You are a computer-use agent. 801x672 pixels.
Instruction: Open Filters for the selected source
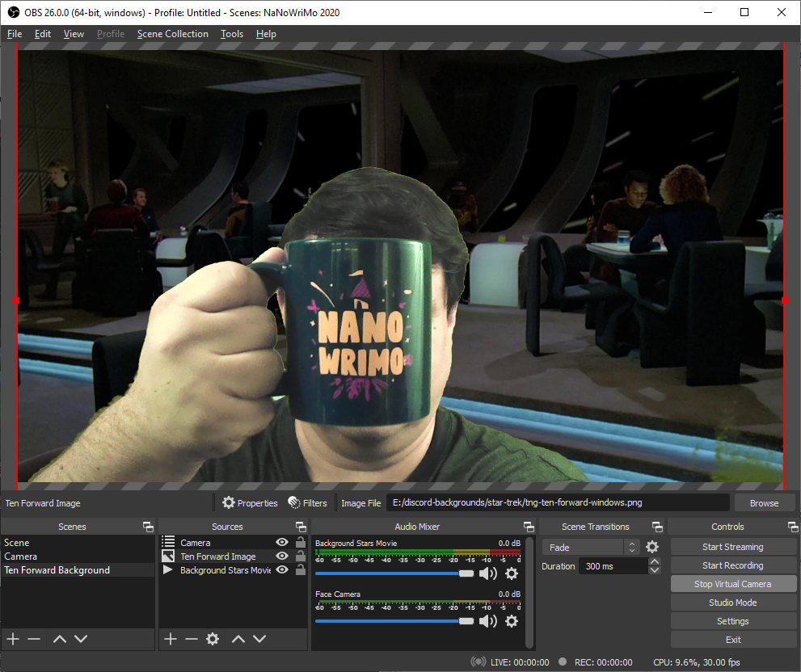click(307, 503)
